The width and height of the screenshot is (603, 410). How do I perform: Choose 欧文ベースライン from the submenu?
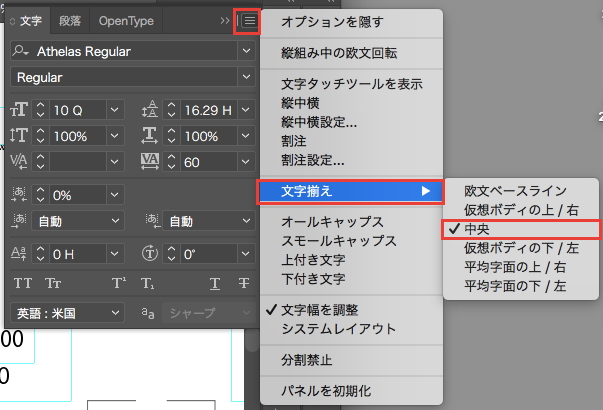515,190
